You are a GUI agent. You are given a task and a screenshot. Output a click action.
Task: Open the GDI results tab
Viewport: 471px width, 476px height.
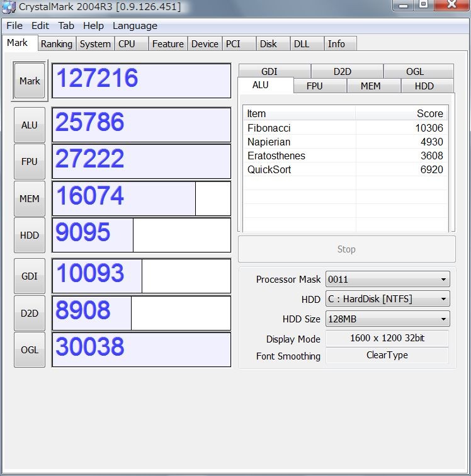click(274, 71)
